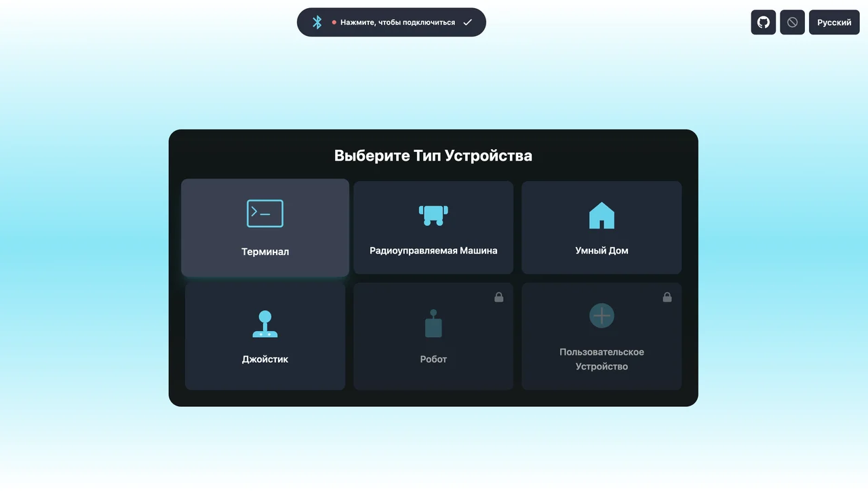Viewport: 868px width, 491px height.
Task: Click lock icon on Пользовательское Устройство card
Action: [667, 297]
